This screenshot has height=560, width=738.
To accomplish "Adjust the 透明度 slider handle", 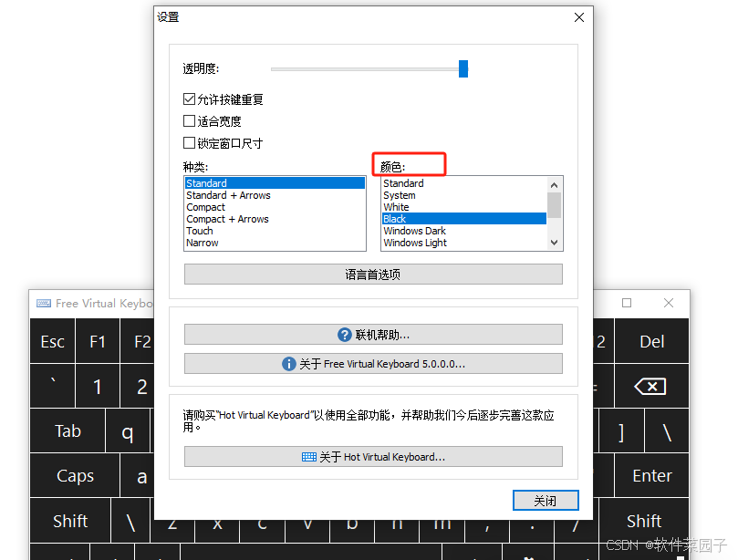I will (x=463, y=68).
